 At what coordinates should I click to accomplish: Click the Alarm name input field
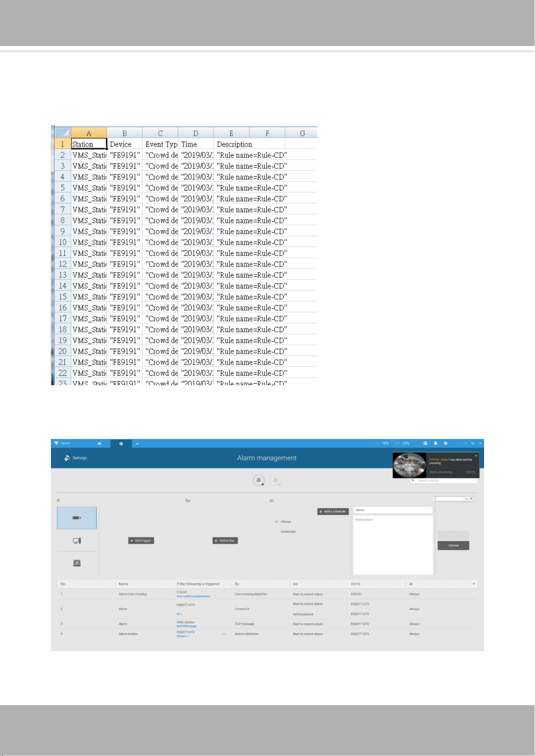click(x=393, y=510)
